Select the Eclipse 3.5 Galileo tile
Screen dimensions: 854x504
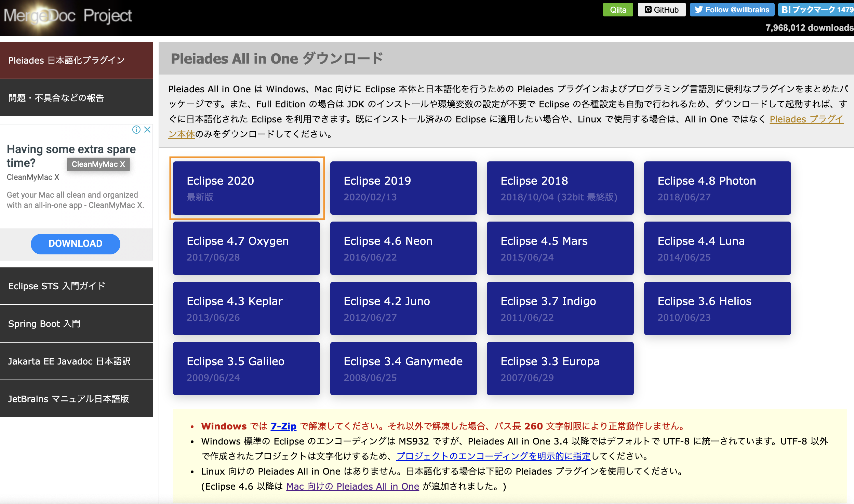click(x=246, y=369)
